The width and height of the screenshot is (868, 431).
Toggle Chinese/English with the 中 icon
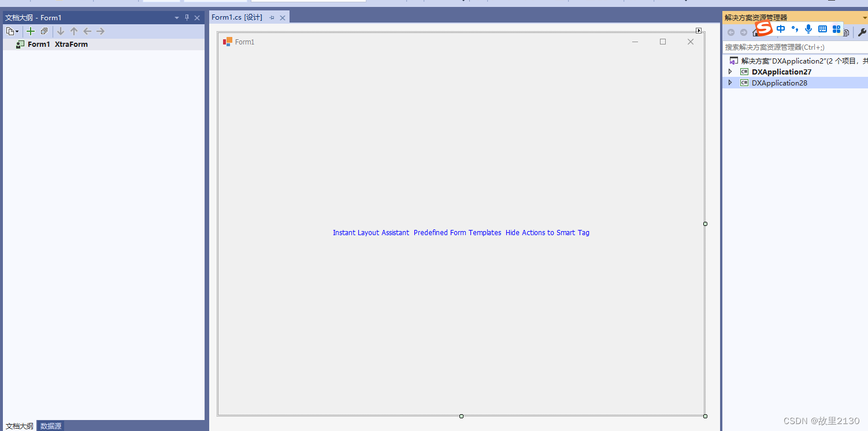click(781, 28)
